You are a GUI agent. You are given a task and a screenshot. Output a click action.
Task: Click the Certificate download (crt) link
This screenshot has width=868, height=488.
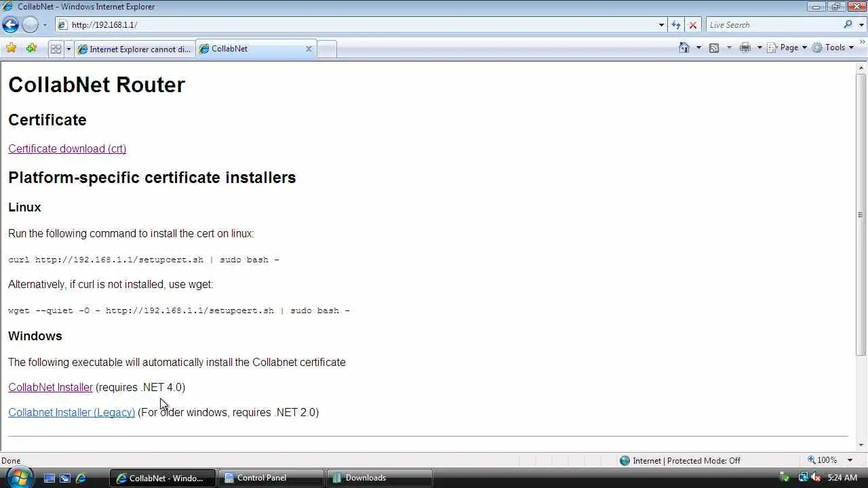click(67, 148)
